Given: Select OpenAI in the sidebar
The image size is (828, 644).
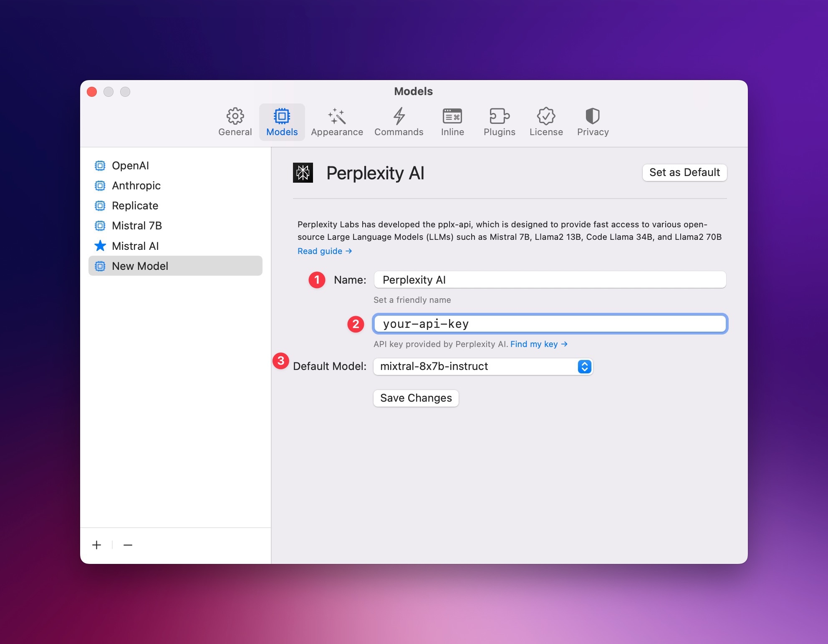Looking at the screenshot, I should (x=130, y=166).
